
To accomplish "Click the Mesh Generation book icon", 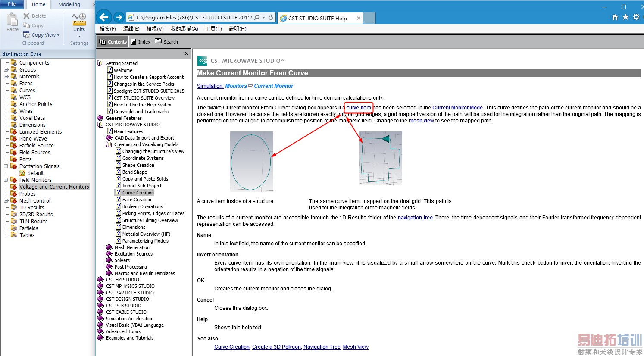I will (109, 247).
